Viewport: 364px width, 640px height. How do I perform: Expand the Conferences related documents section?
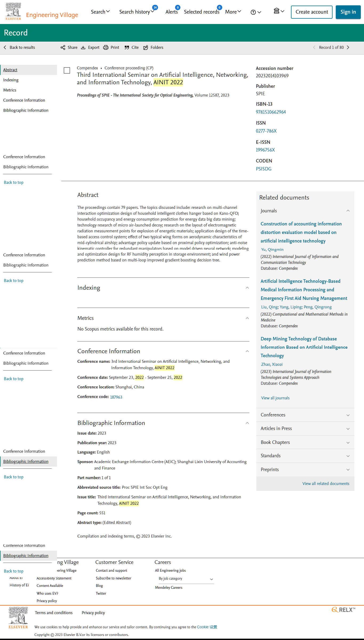[305, 415]
